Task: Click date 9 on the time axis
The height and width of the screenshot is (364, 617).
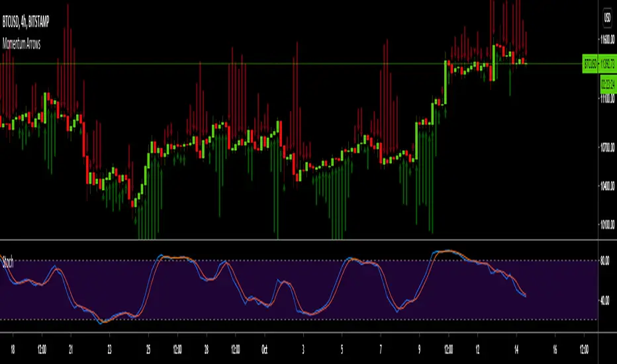Action: (419, 349)
